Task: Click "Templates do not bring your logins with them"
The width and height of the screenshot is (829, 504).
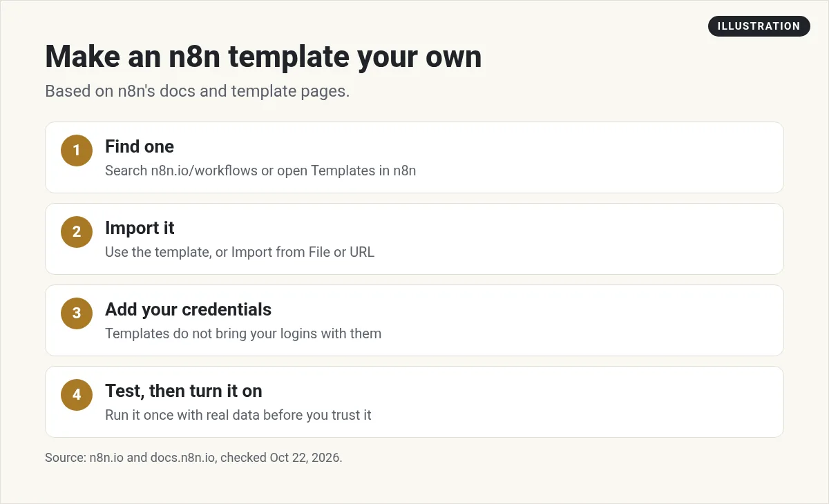Action: coord(243,333)
